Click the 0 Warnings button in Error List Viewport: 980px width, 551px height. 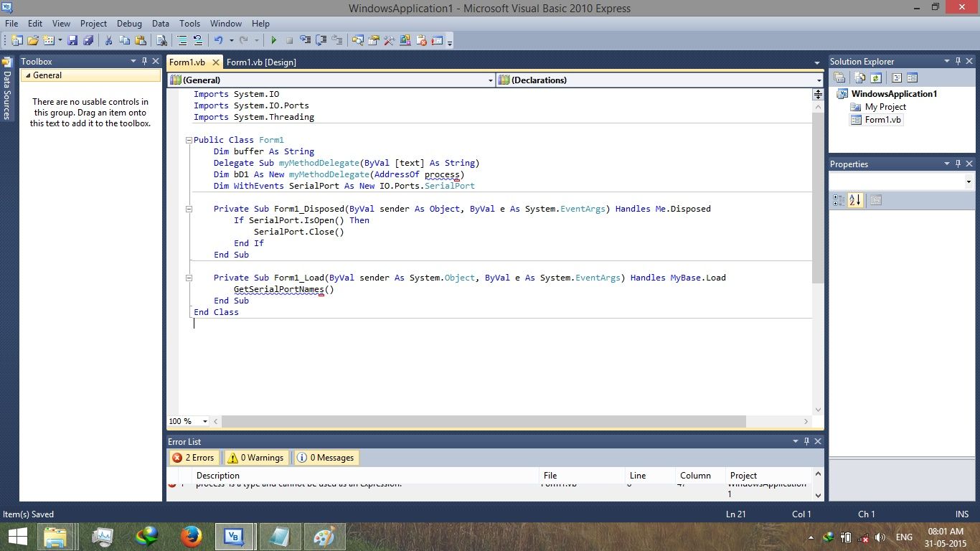tap(255, 457)
